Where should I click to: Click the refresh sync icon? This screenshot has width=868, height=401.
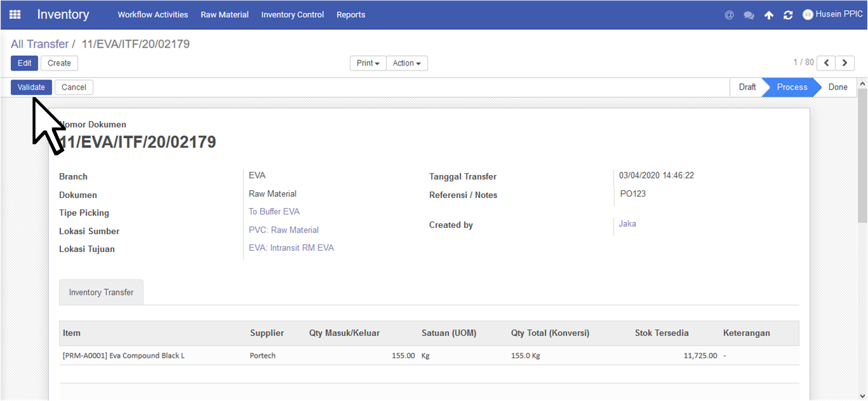(x=788, y=15)
